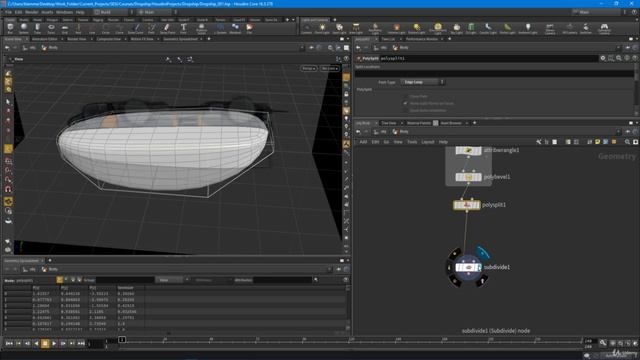Viewport: 640px width, 360px height.
Task: Switch to the Performance Monitor tab
Action: [x=422, y=39]
